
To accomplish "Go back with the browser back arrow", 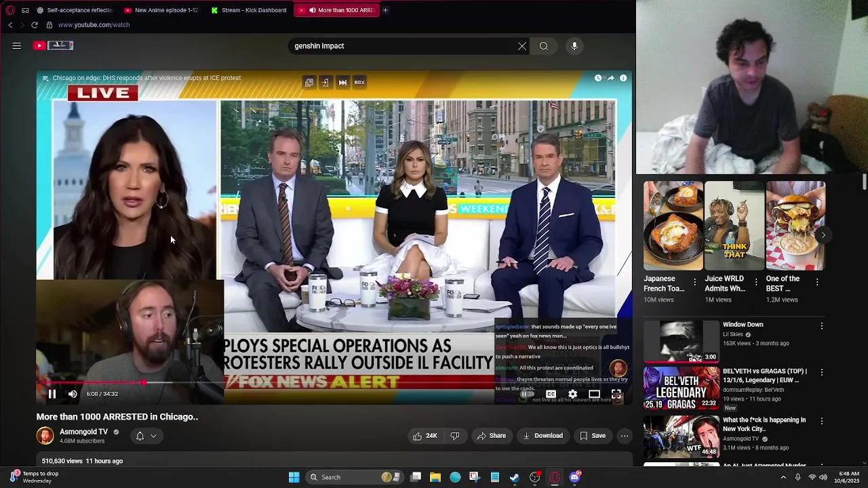I will pyautogui.click(x=10, y=25).
